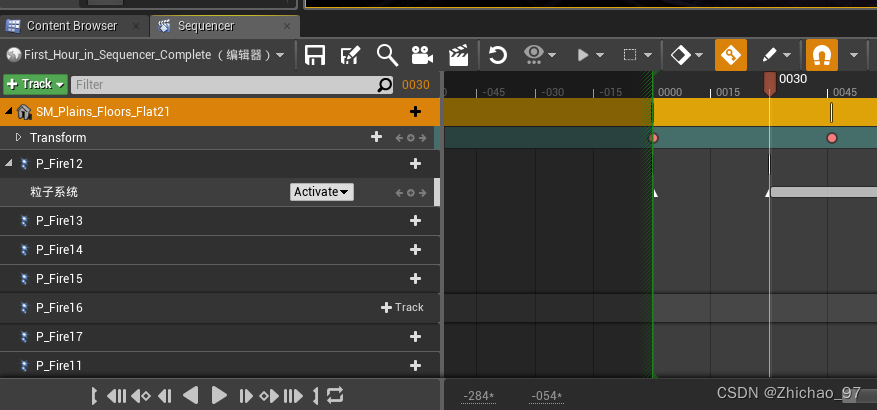
Task: Click the + Track button on P_Fire16
Action: tap(403, 307)
